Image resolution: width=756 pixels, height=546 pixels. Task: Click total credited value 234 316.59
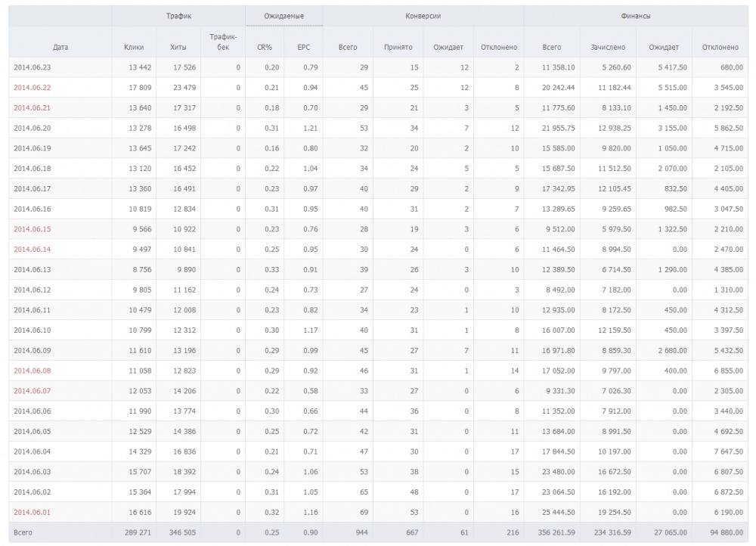[x=612, y=533]
